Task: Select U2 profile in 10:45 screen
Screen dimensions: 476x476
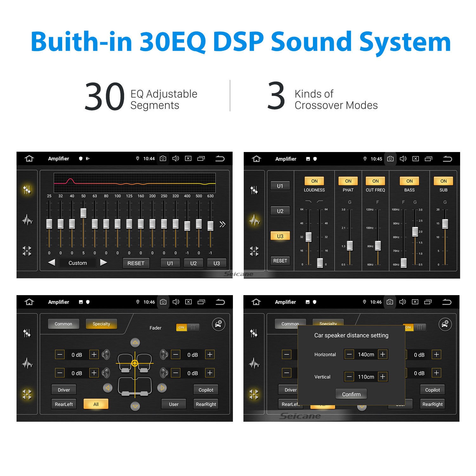Action: (x=280, y=211)
